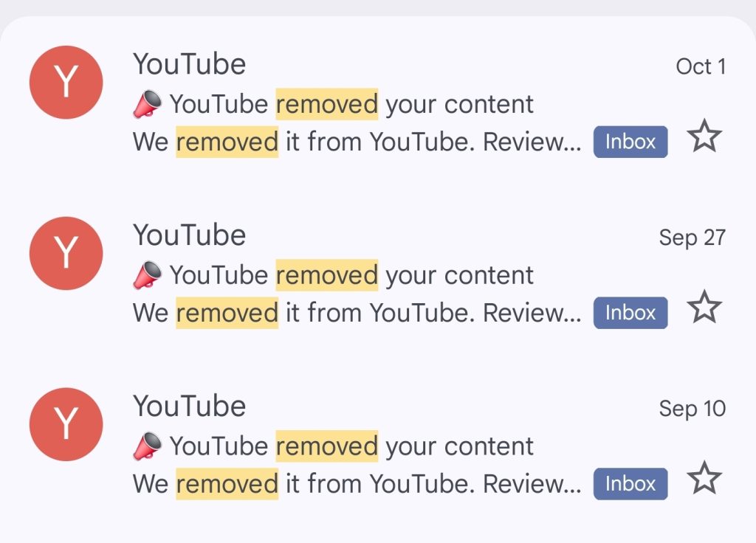Click the Inbox label on Sep 10 email
This screenshot has height=543, width=756.
tap(630, 484)
